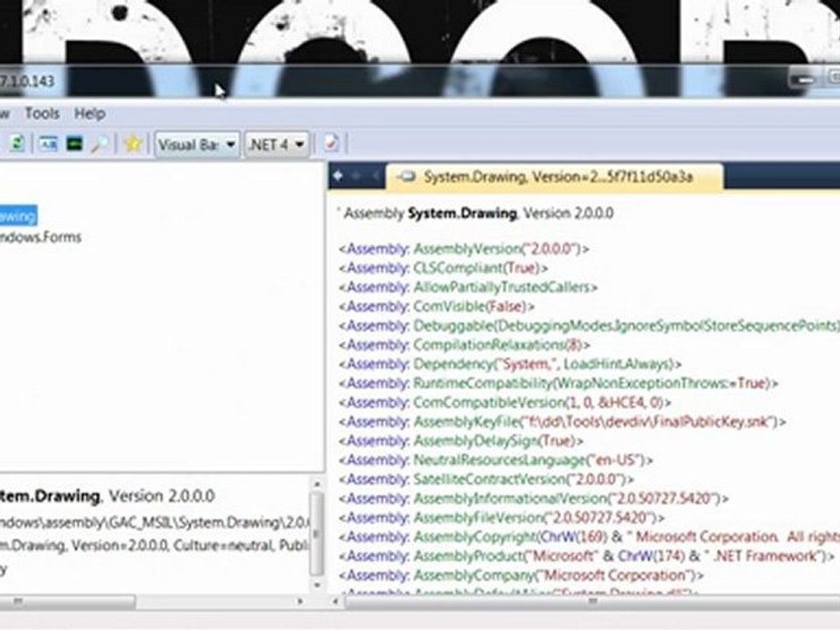Select the highlighted Drawing tree node
This screenshot has height=630, width=840.
click(17, 216)
